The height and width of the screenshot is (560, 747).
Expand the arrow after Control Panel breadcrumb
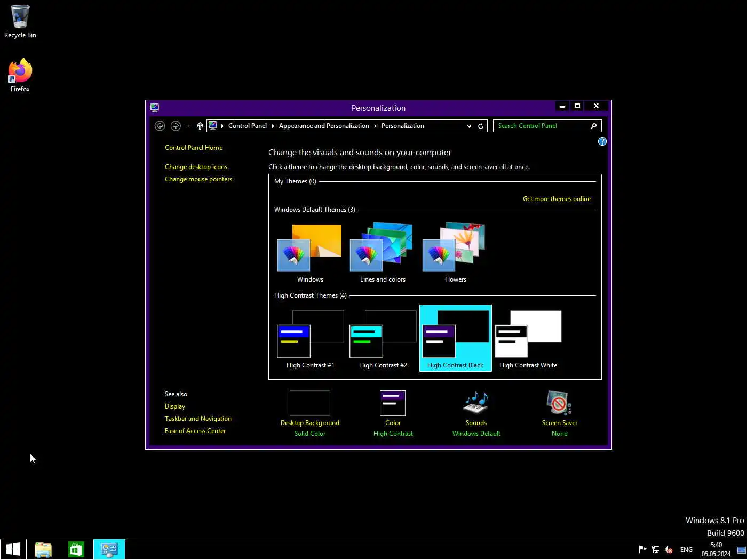273,126
